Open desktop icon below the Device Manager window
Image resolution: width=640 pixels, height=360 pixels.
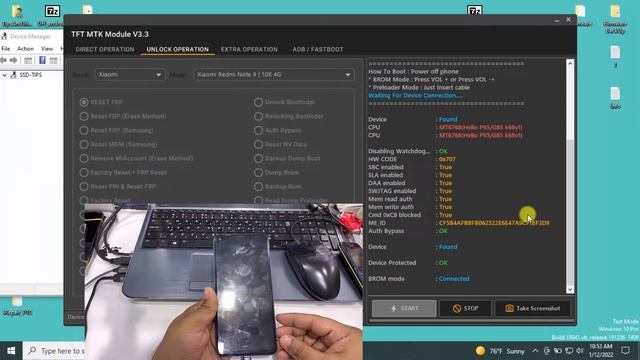click(17, 306)
